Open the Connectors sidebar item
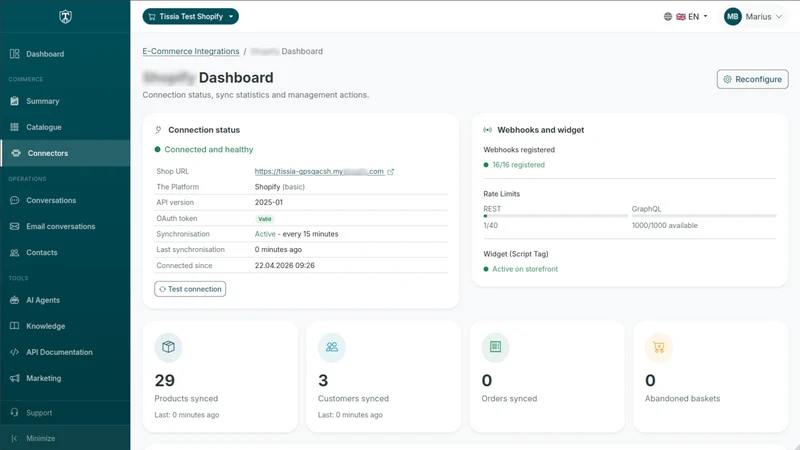Image resolution: width=800 pixels, height=450 pixels. click(65, 153)
